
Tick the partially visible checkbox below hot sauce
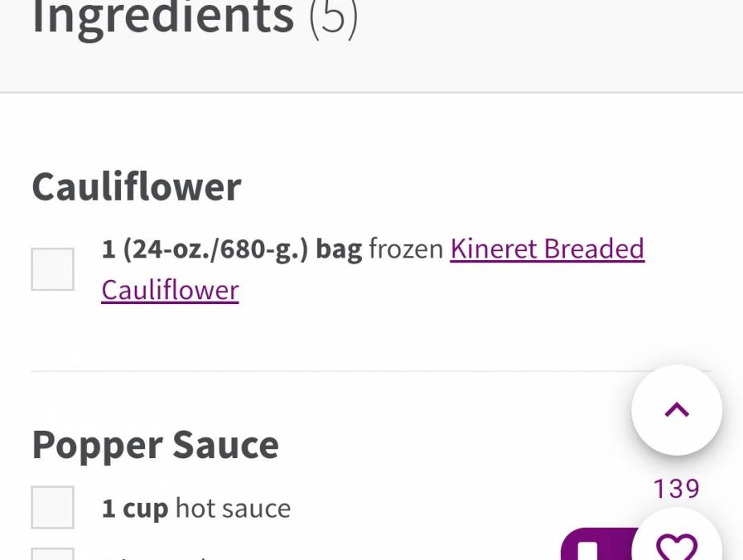(x=51, y=555)
